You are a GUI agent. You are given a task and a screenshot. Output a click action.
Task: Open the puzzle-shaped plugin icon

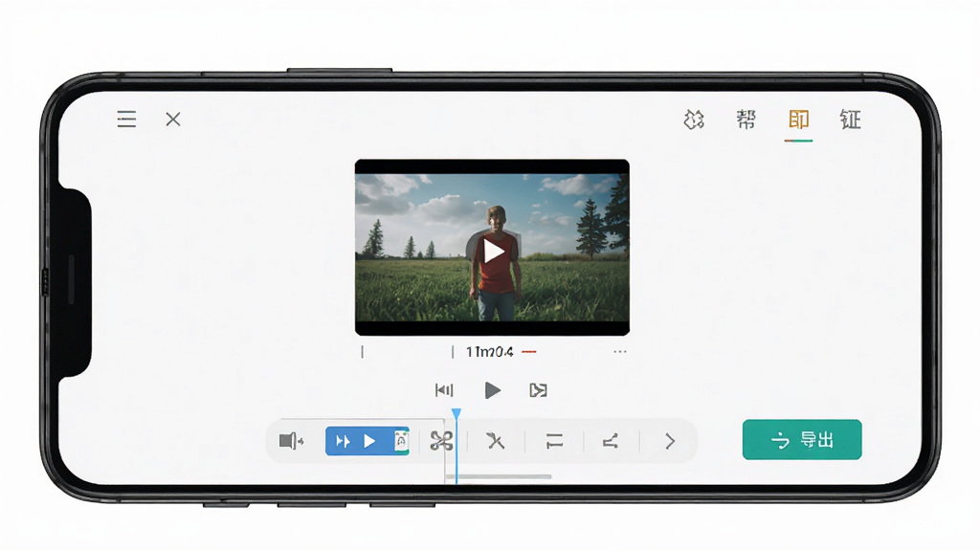tap(694, 120)
